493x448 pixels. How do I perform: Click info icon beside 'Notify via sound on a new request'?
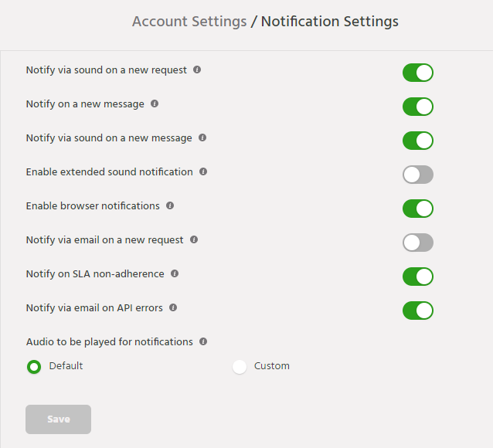click(x=197, y=70)
